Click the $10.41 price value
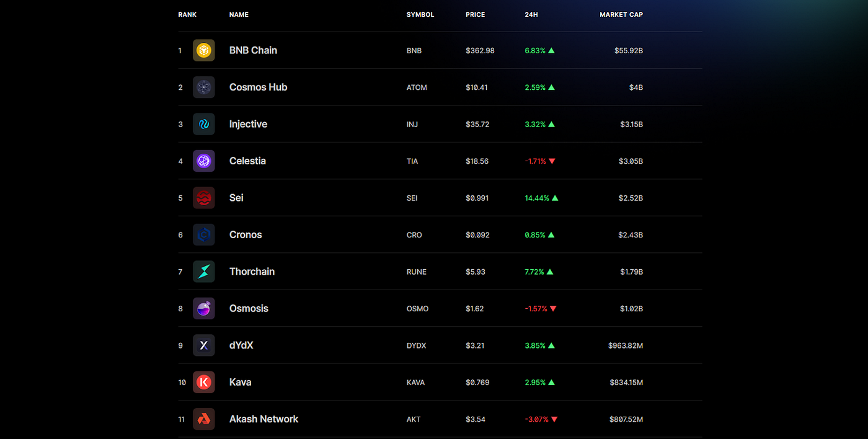 pos(477,87)
